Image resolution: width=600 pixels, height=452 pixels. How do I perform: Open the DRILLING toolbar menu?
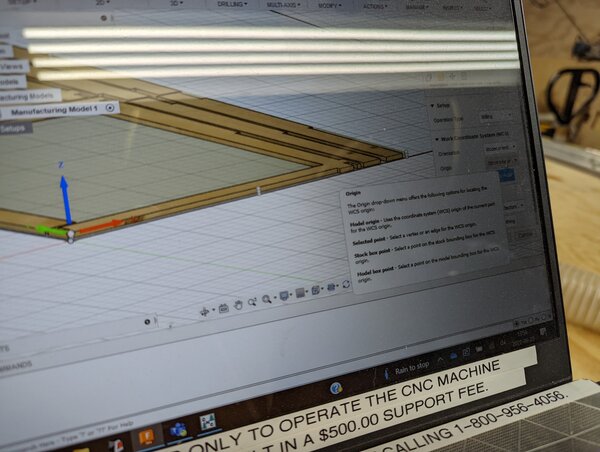point(232,4)
